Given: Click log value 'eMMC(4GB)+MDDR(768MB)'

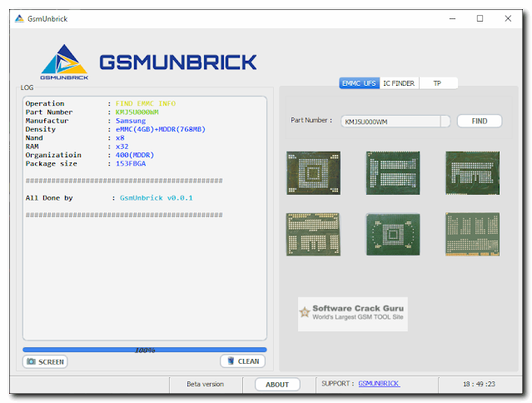Looking at the screenshot, I should point(161,129).
